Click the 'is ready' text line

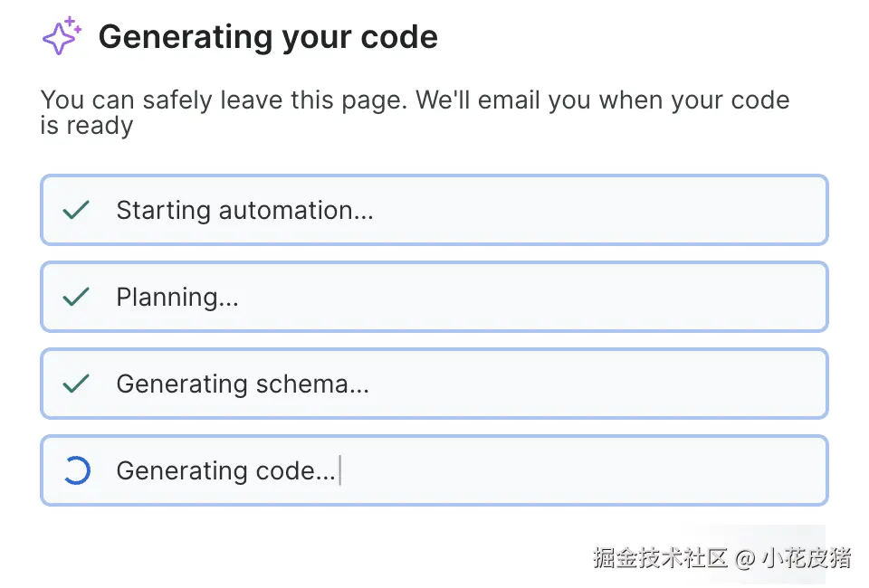click(87, 126)
